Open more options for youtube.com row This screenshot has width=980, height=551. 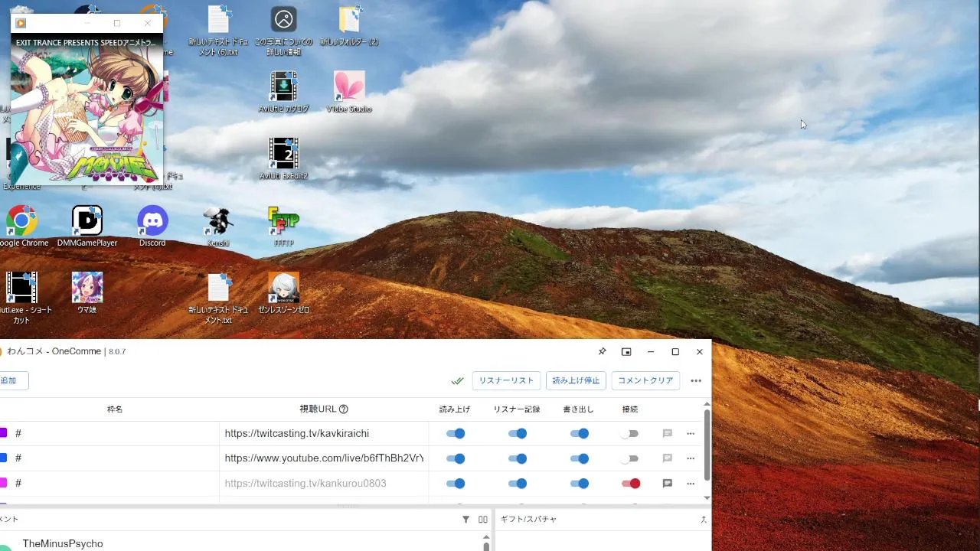pyautogui.click(x=691, y=458)
